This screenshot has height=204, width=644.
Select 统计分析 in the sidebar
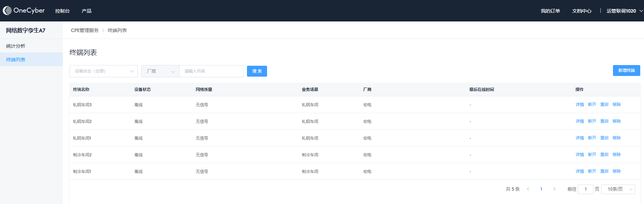16,46
